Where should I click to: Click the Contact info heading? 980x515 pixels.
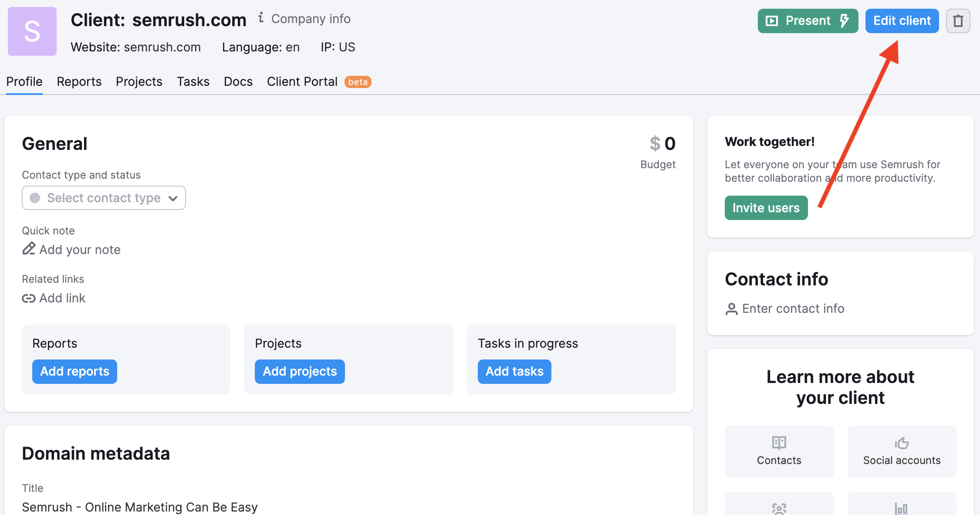pyautogui.click(x=777, y=279)
